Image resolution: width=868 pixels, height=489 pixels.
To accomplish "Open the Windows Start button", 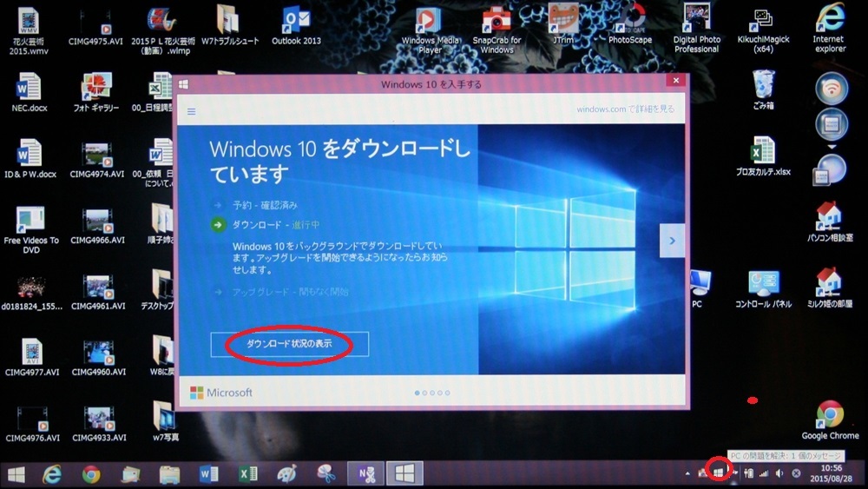I will 16,474.
